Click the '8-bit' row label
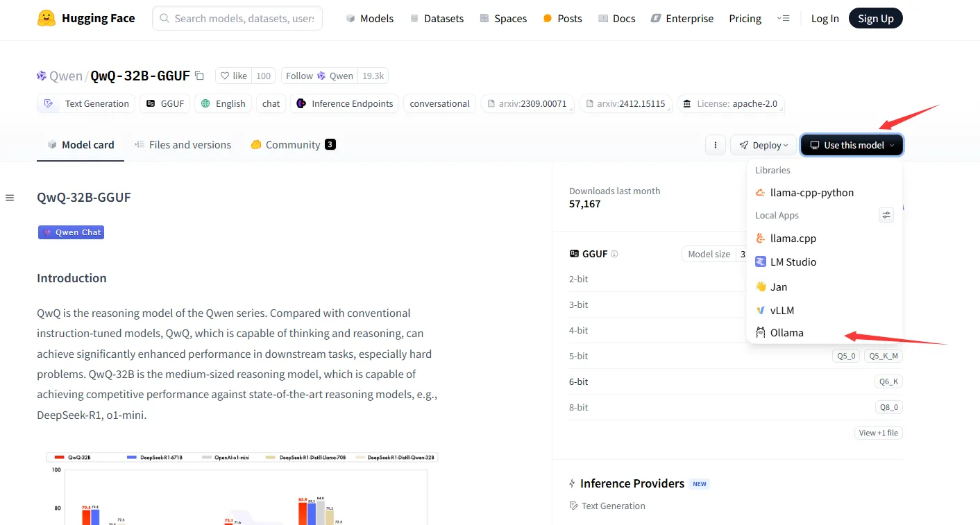The height and width of the screenshot is (525, 980). (x=579, y=407)
